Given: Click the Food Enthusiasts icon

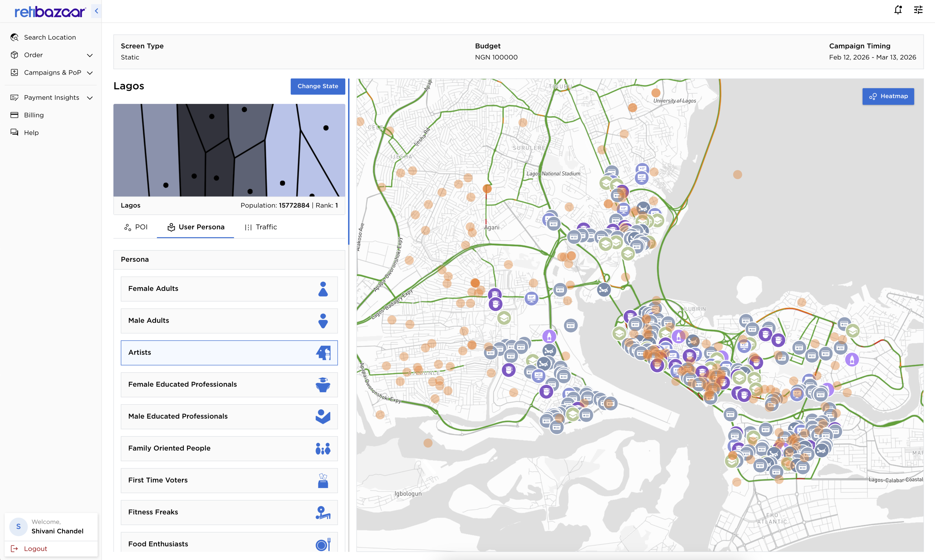Looking at the screenshot, I should pos(323,545).
